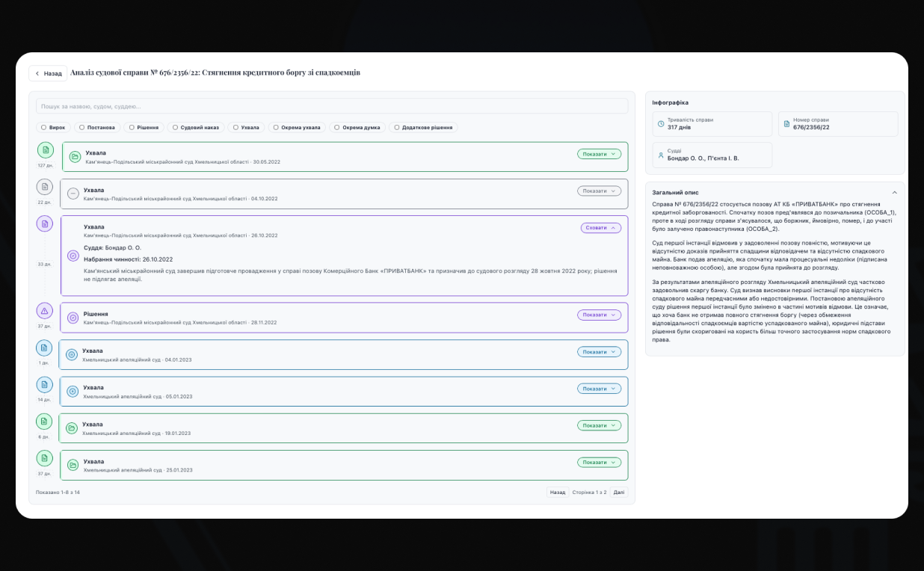Select the Судовий наказ filter option
Viewport: 924px width, 571px height.
(195, 128)
